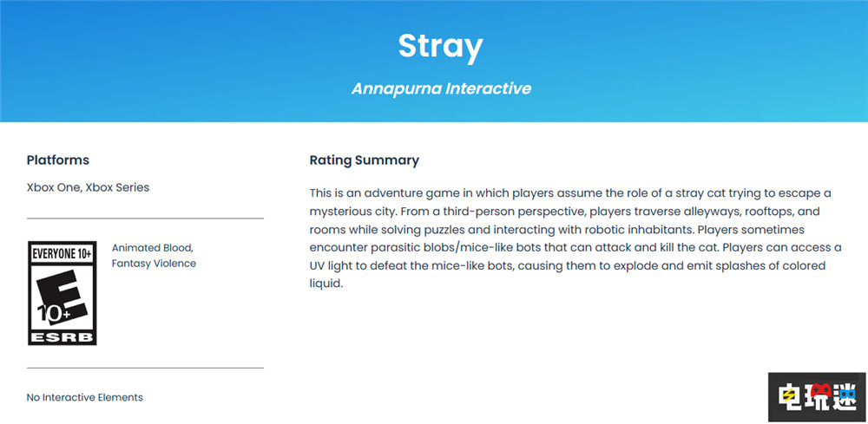Click the Fantasy Violence content descriptor

[x=154, y=264]
